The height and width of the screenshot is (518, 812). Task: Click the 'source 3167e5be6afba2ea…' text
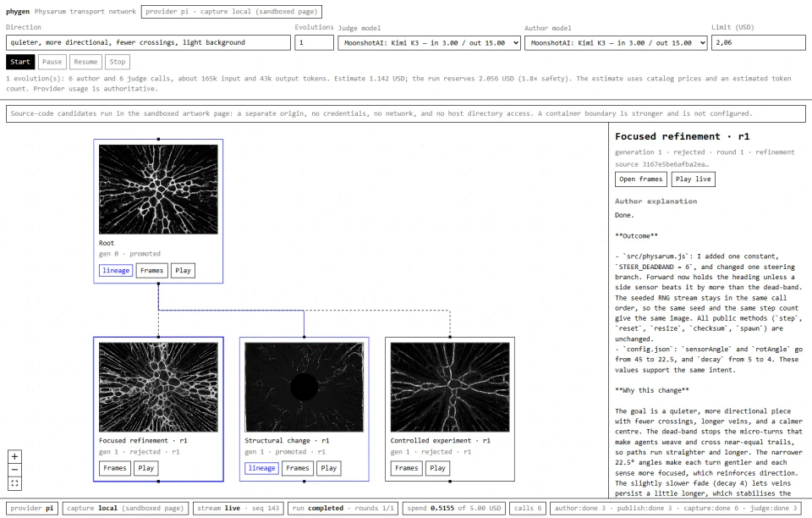click(661, 164)
